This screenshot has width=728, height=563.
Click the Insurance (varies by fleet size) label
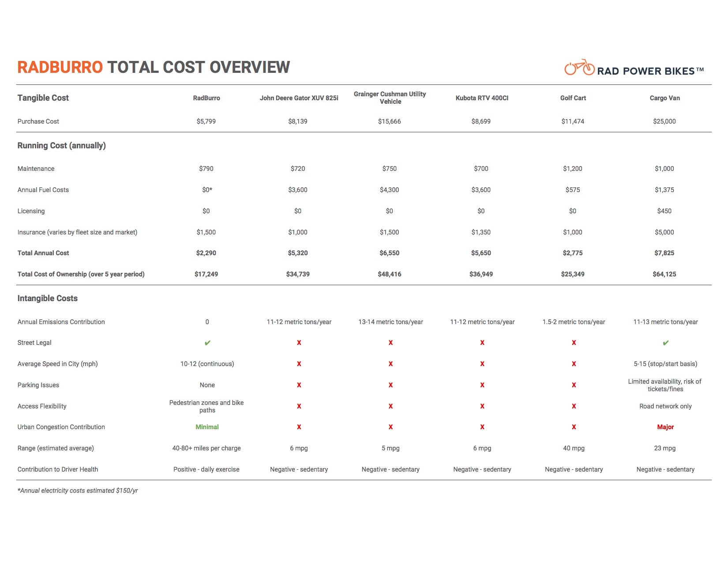click(77, 232)
